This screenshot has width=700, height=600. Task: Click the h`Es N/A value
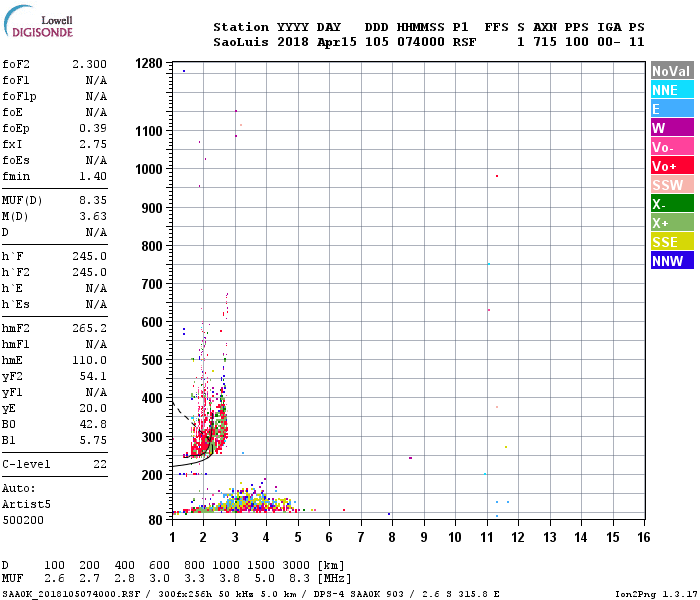(96, 304)
